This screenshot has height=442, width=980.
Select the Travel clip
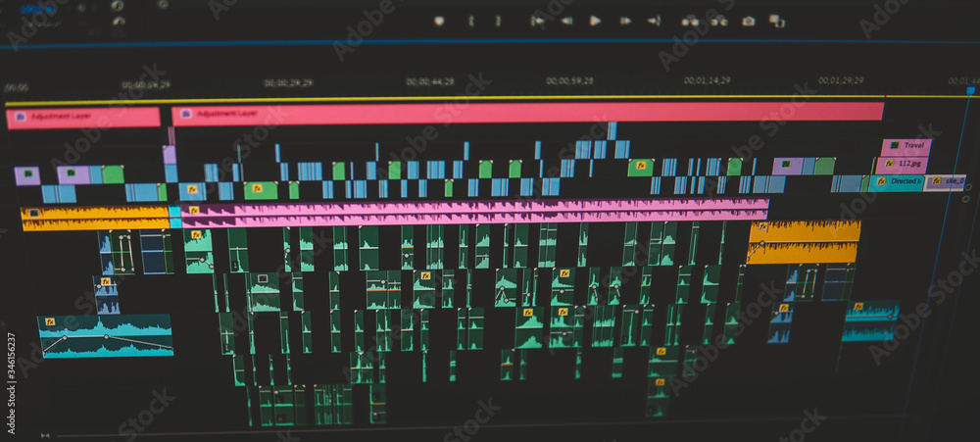[x=906, y=148]
